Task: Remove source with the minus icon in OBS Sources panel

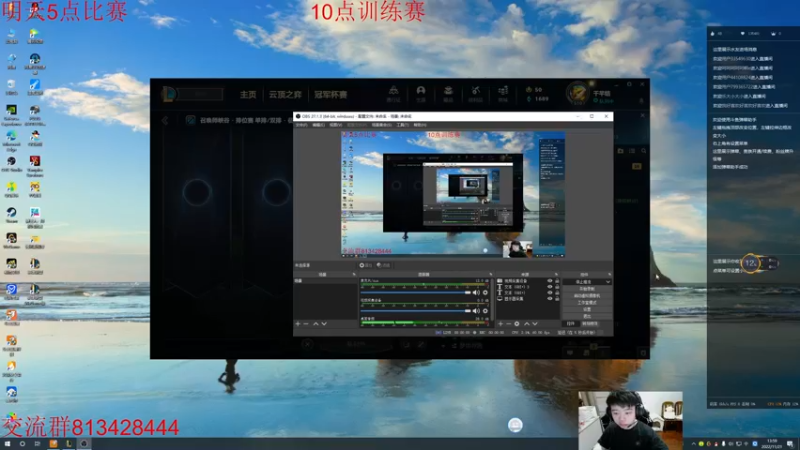Action: pos(509,324)
